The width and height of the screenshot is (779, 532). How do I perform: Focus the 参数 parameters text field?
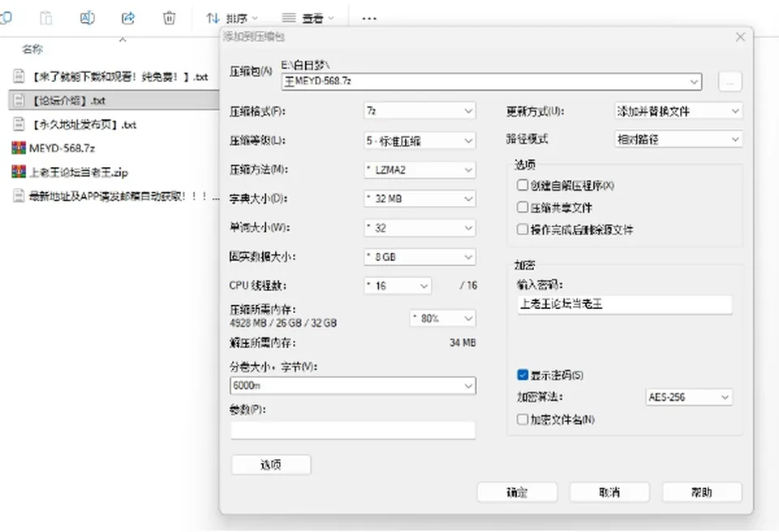[x=353, y=430]
